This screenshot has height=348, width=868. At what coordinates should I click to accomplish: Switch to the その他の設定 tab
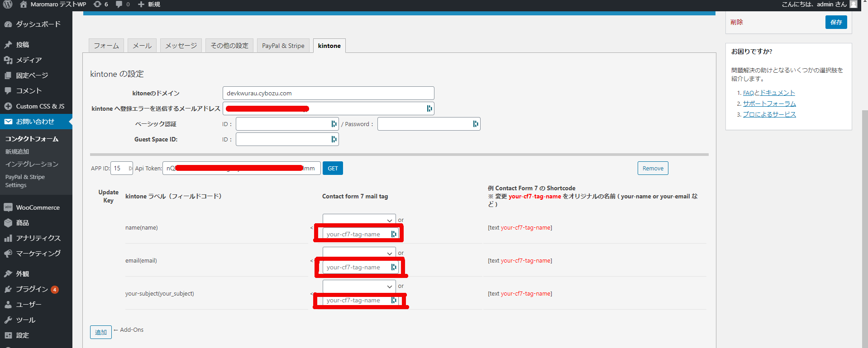point(229,46)
